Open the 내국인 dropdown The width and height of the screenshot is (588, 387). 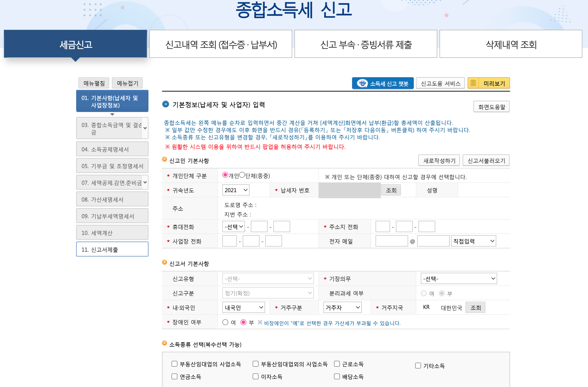pyautogui.click(x=244, y=308)
